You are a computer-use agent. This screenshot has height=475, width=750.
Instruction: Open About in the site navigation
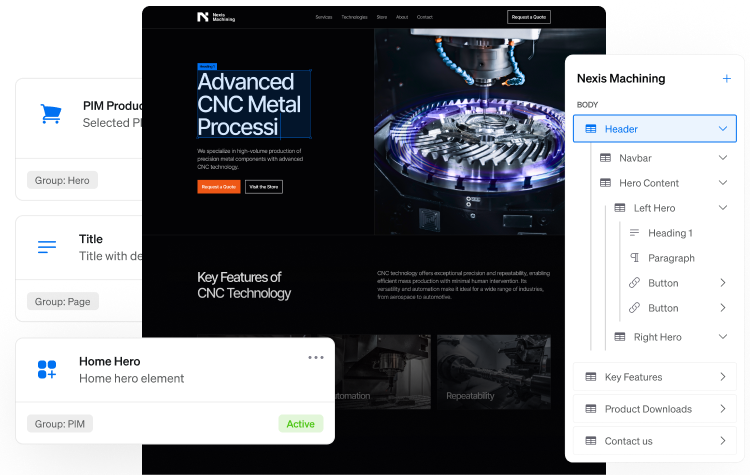tap(402, 17)
